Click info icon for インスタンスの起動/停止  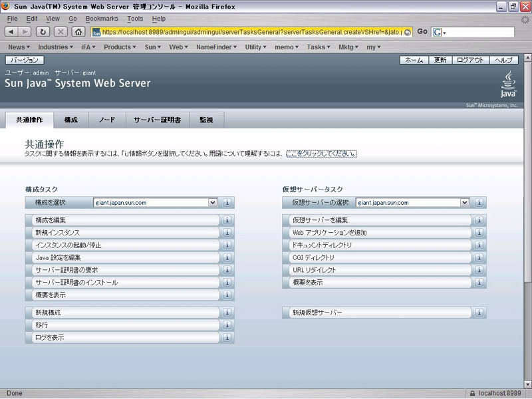[x=227, y=245]
